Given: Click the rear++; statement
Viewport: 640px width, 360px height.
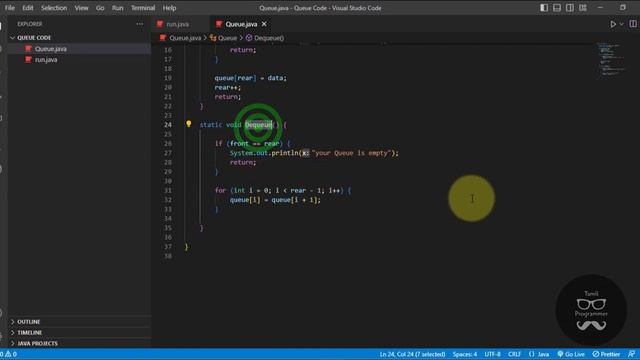Looking at the screenshot, I should pos(228,87).
